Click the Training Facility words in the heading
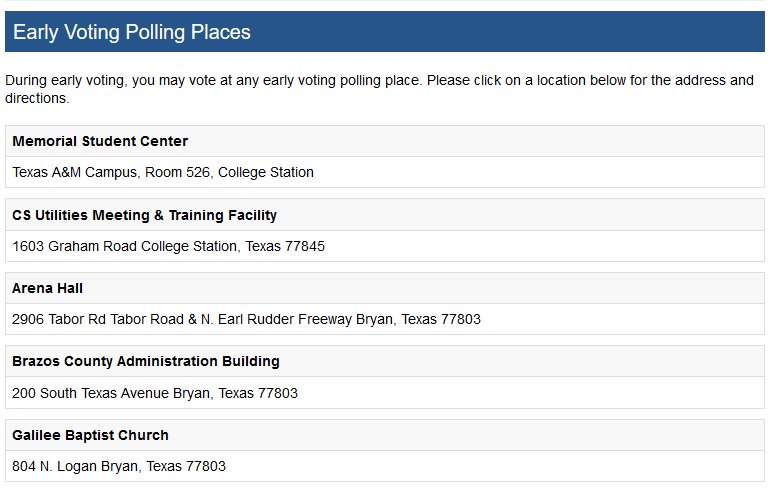 tap(223, 215)
